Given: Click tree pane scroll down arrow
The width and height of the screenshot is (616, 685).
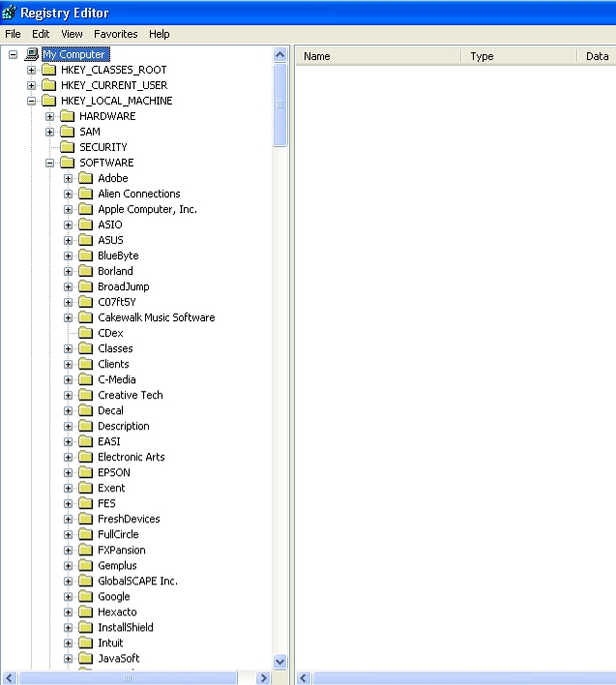Looking at the screenshot, I should (279, 662).
